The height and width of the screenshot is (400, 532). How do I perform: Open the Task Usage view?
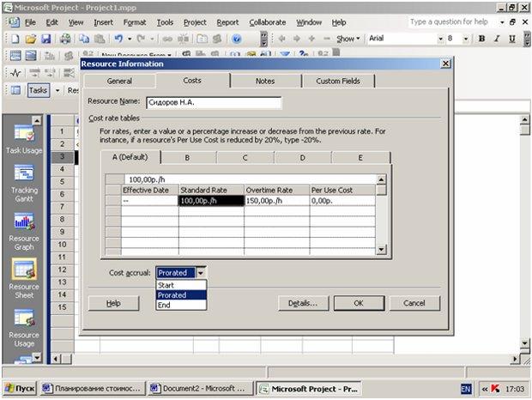[x=24, y=139]
